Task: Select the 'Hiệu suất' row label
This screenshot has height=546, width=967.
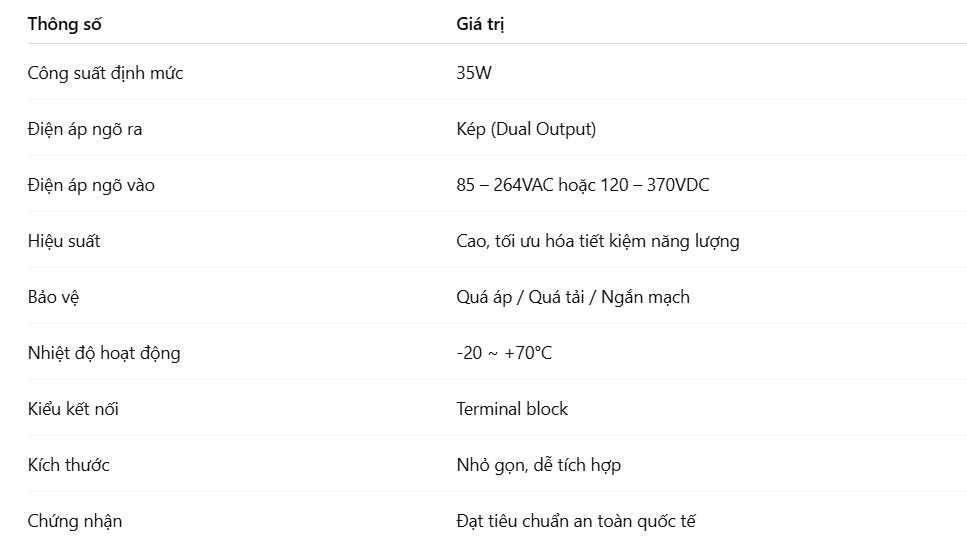Action: point(64,241)
